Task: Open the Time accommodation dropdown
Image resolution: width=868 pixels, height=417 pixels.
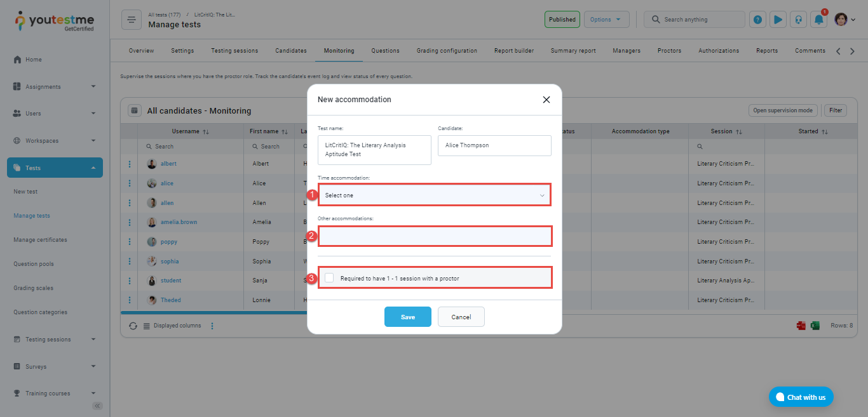Action: point(435,195)
